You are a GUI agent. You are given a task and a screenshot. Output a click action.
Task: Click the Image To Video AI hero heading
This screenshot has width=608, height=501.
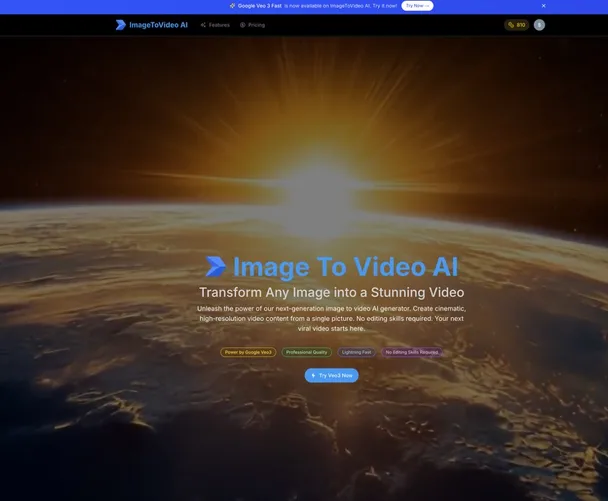pyautogui.click(x=345, y=267)
